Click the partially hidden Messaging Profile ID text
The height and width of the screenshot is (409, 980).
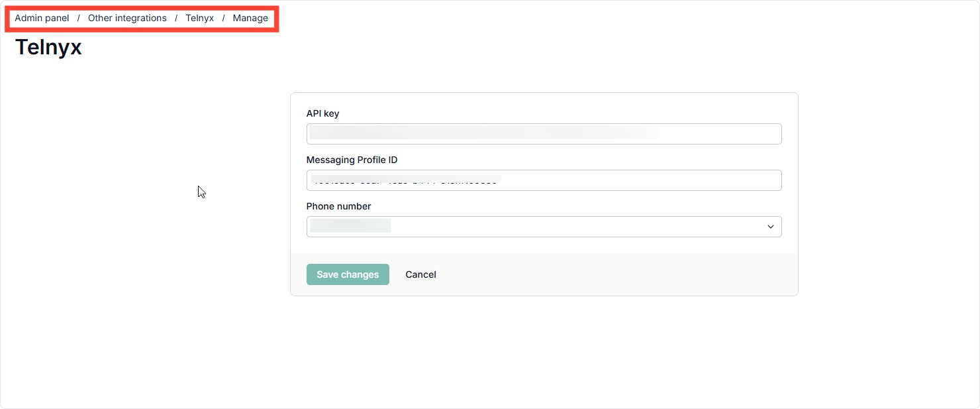pos(405,180)
